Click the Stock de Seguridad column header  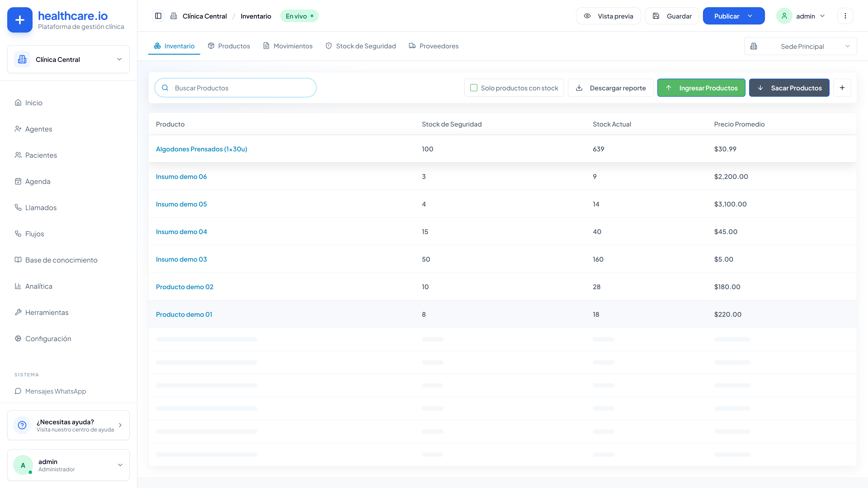[x=452, y=124]
